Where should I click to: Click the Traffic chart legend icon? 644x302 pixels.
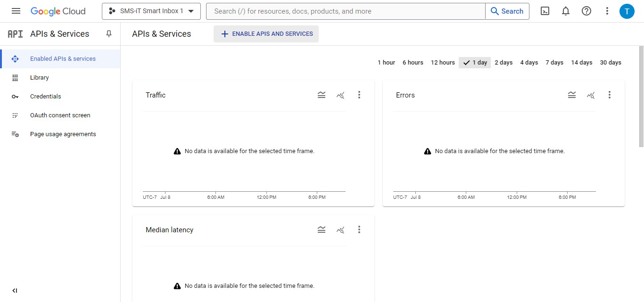click(x=322, y=95)
